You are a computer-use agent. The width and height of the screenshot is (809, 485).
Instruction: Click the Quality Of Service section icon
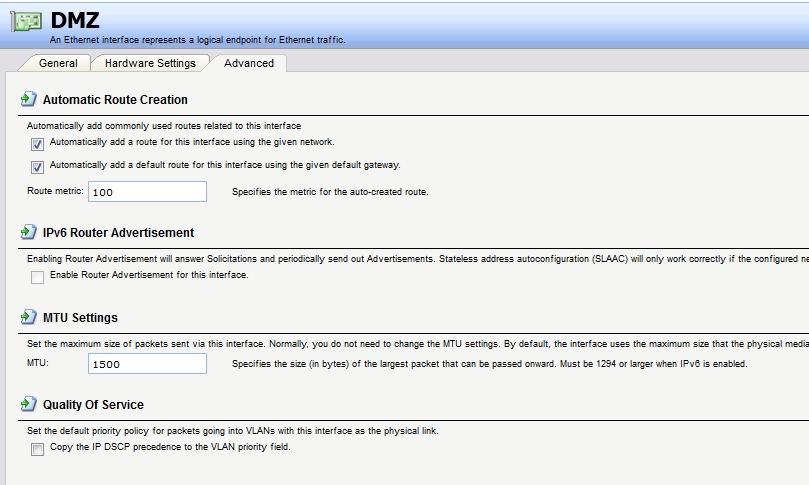(x=28, y=405)
